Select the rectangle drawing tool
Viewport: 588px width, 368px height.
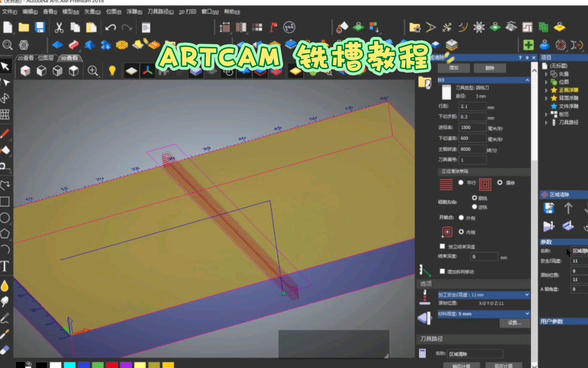(5, 201)
